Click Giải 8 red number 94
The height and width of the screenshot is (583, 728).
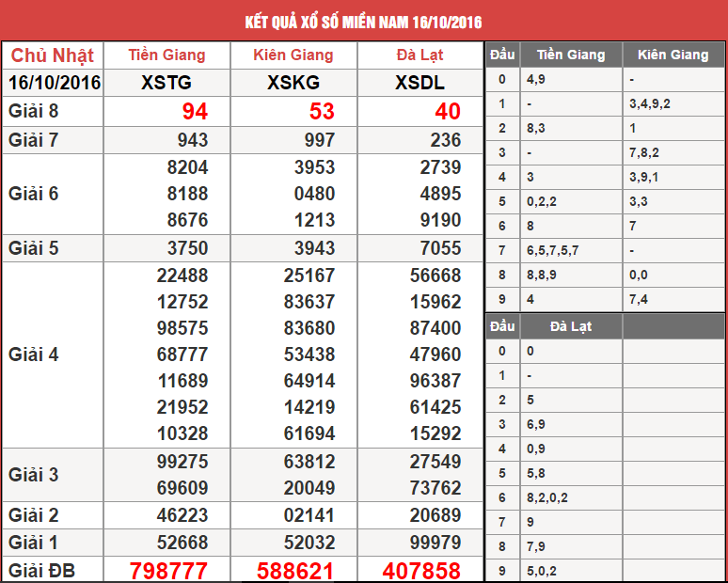[195, 112]
